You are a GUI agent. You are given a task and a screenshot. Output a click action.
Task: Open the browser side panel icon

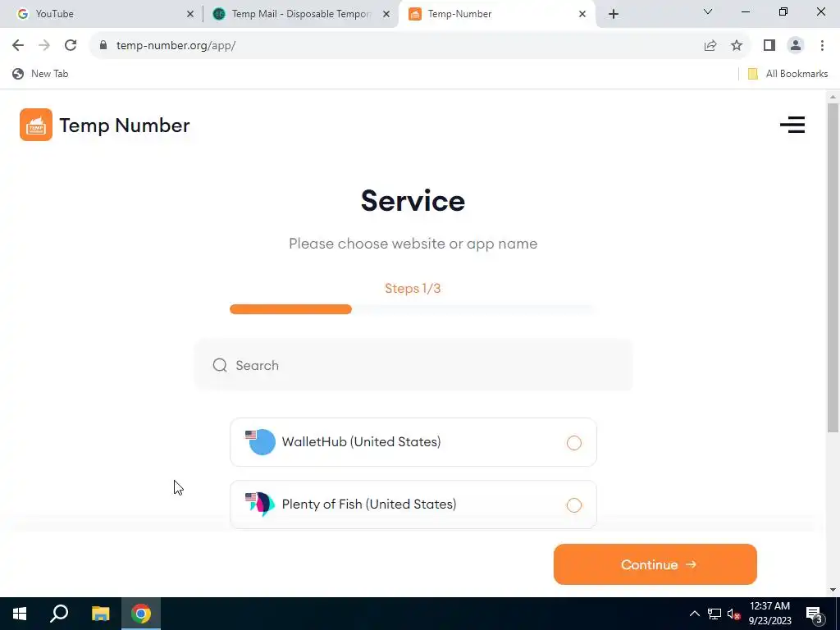769,46
